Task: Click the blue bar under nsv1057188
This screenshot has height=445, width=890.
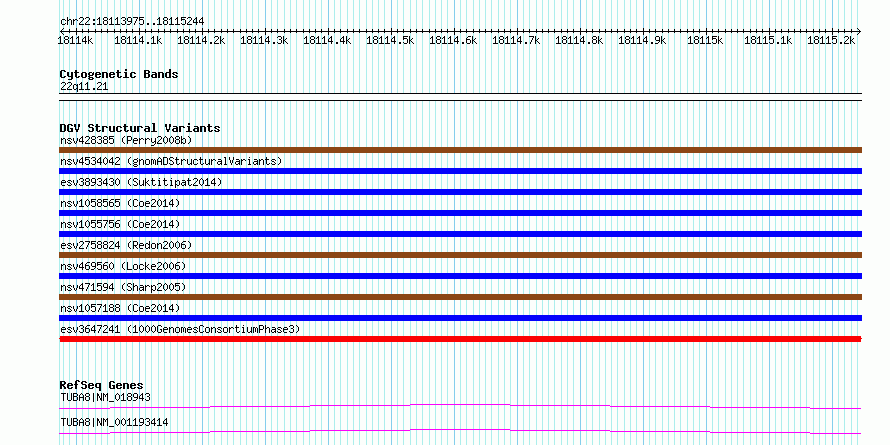Action: [460, 318]
